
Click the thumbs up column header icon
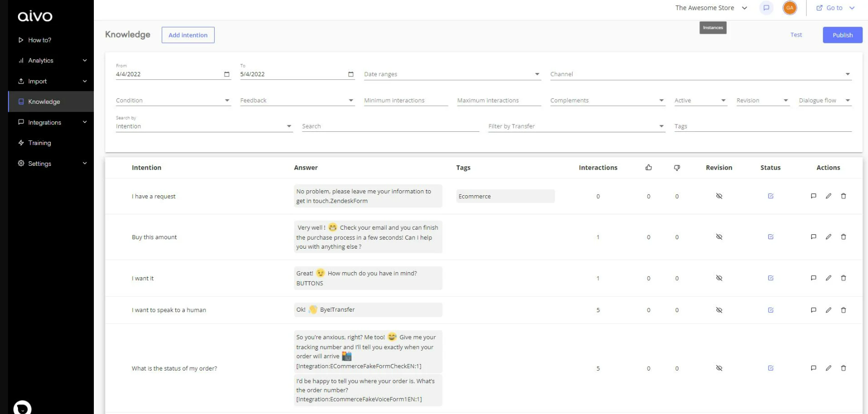648,168
